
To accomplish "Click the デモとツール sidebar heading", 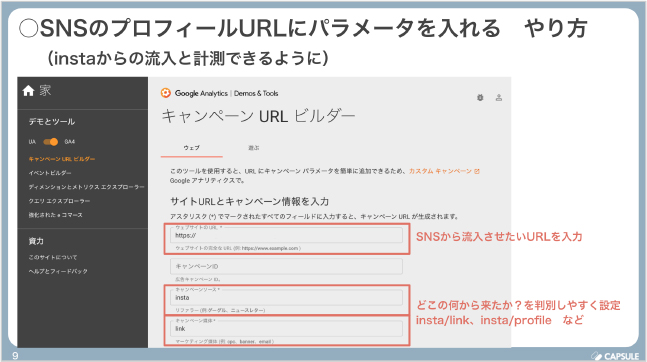I will click(52, 122).
